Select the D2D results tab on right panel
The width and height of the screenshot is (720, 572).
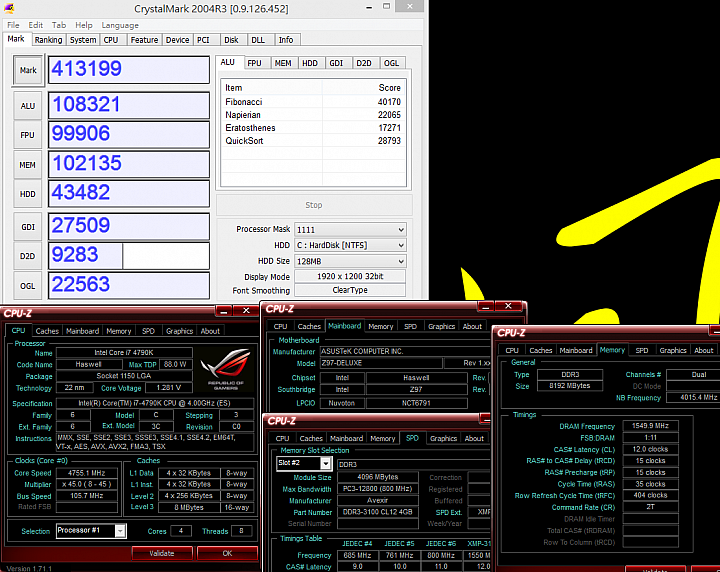tap(364, 63)
